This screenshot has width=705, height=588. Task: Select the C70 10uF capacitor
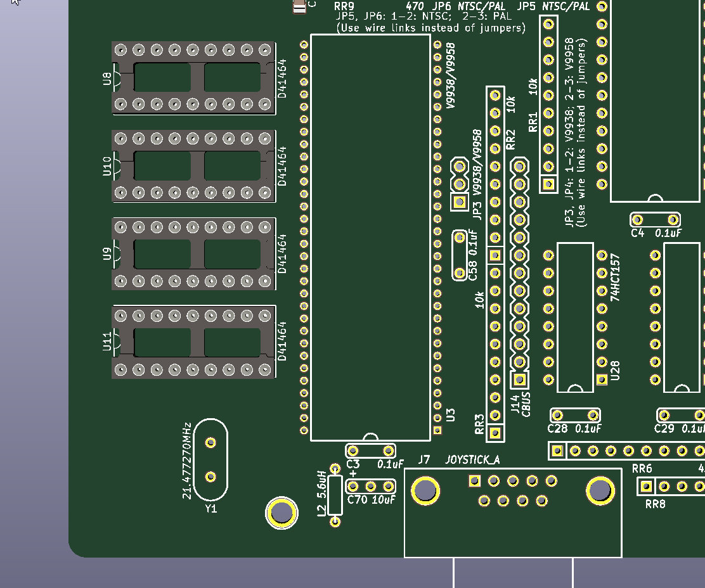[x=370, y=487]
